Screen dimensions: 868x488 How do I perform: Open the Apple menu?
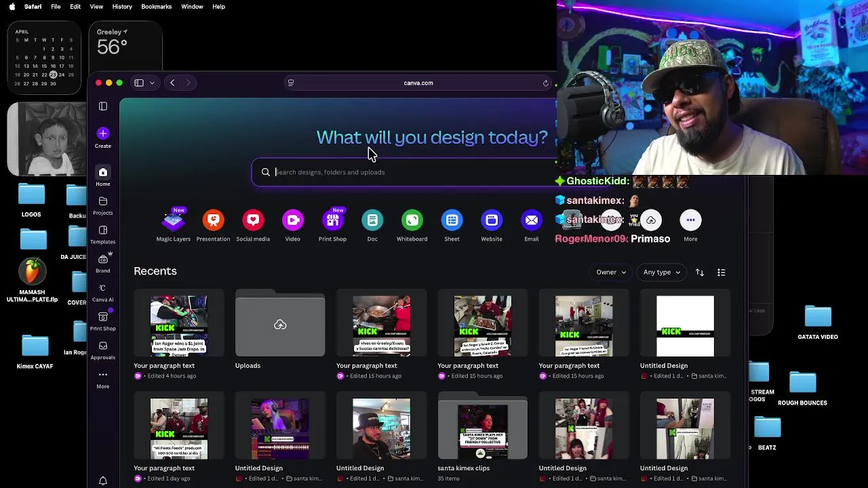pyautogui.click(x=12, y=7)
